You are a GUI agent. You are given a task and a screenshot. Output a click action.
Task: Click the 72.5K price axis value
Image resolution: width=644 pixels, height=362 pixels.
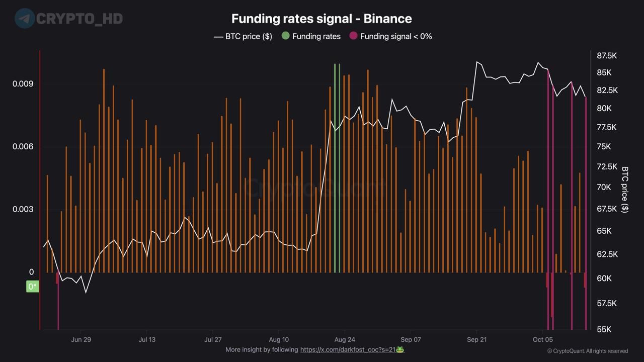point(607,166)
